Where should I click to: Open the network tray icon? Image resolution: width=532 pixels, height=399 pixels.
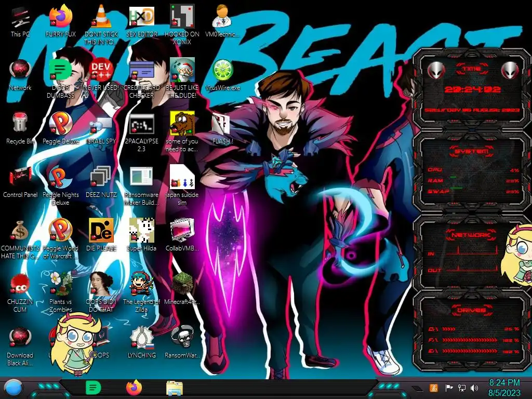[461, 388]
